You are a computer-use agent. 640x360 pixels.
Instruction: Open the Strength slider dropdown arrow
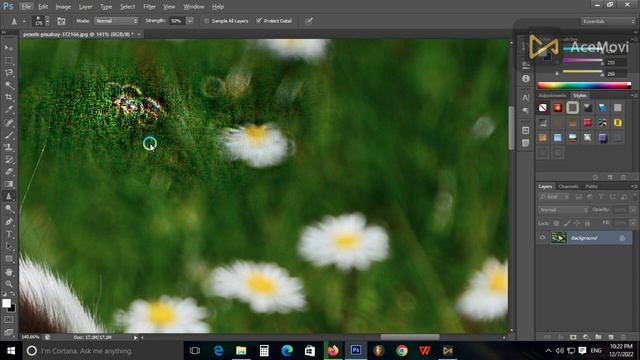190,21
